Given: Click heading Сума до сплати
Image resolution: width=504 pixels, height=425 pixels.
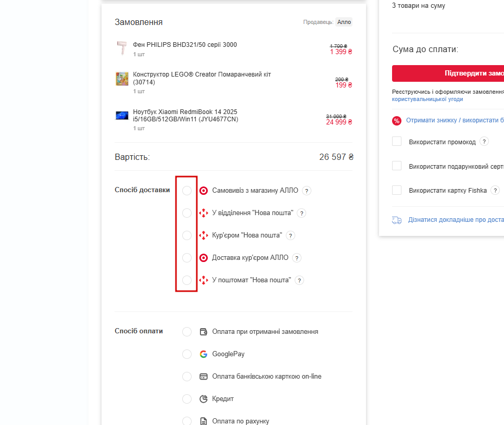Looking at the screenshot, I should coord(425,49).
